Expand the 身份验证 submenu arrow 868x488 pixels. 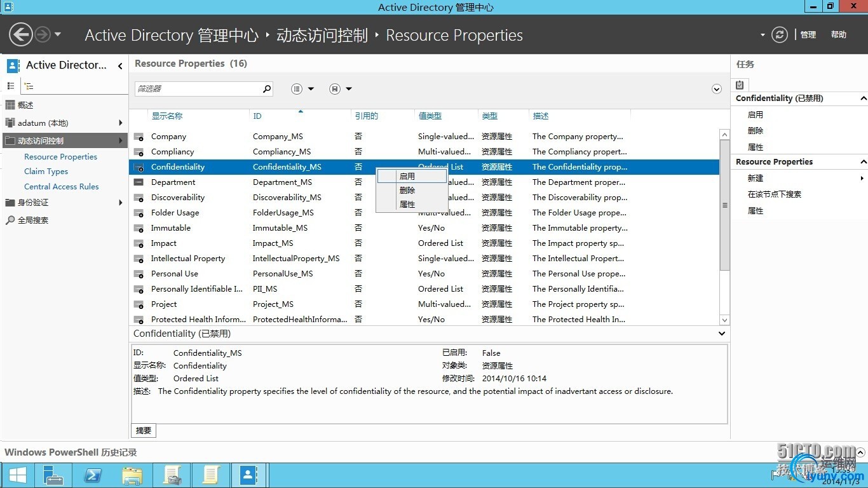pyautogui.click(x=121, y=202)
